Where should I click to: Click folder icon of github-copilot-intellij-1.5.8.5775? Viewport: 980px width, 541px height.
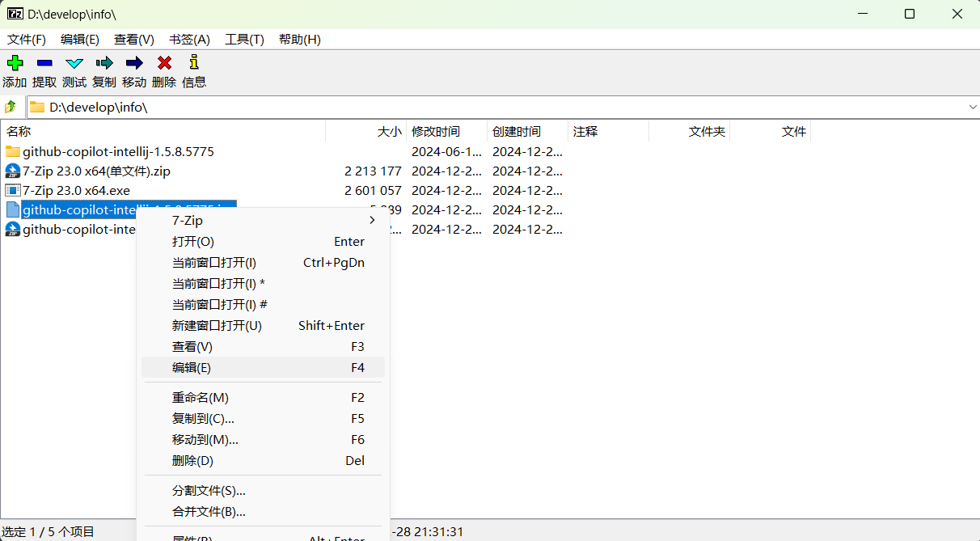point(12,151)
